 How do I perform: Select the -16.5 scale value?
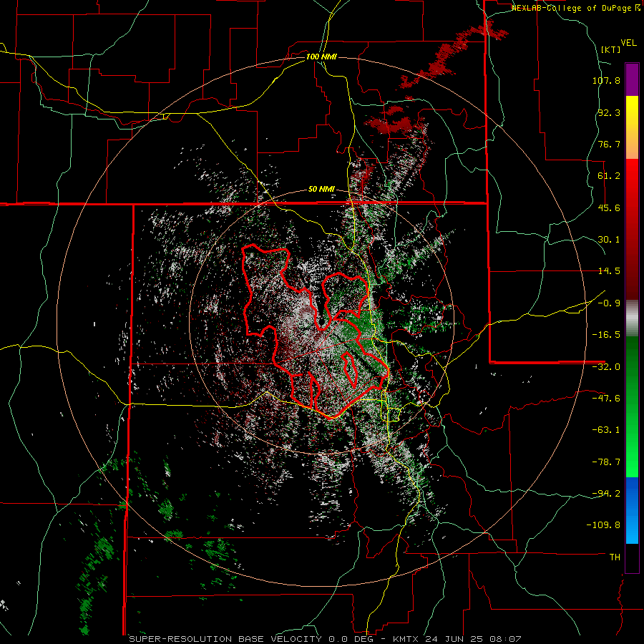pyautogui.click(x=606, y=335)
